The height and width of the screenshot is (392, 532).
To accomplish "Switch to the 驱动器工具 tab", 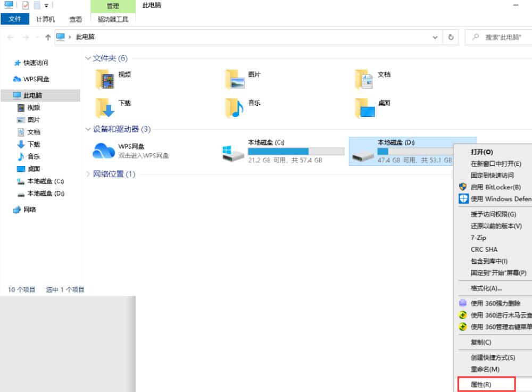I will [113, 19].
